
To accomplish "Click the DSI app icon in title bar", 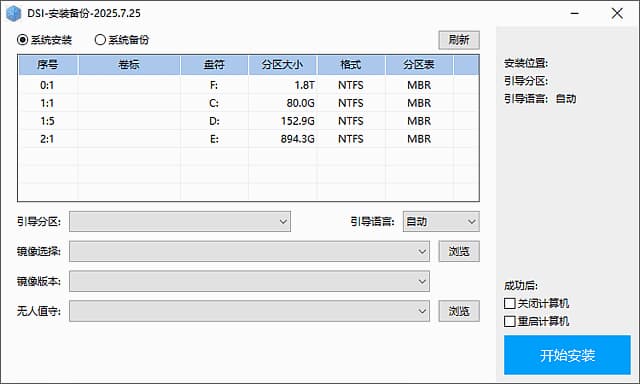I will pyautogui.click(x=13, y=13).
